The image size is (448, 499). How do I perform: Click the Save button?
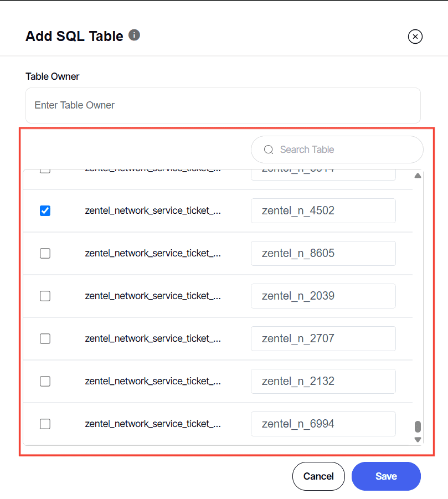click(x=385, y=476)
